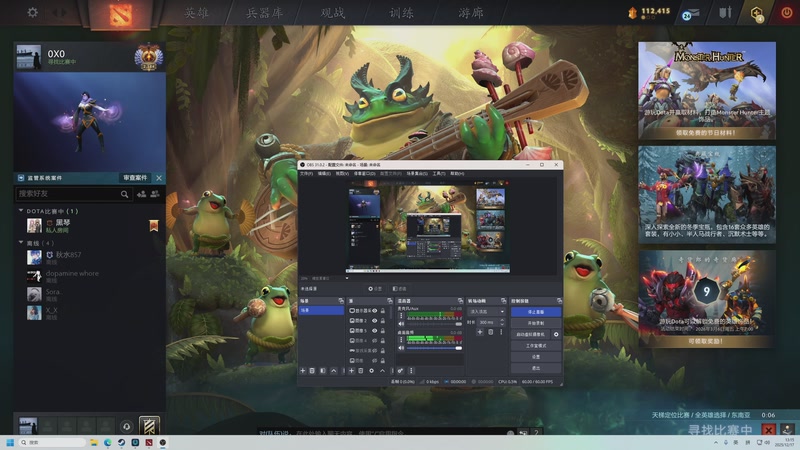Image resolution: width=800 pixels, height=450 pixels.
Task: Toggle visibility eye of 显示器采集 source
Action: click(374, 311)
